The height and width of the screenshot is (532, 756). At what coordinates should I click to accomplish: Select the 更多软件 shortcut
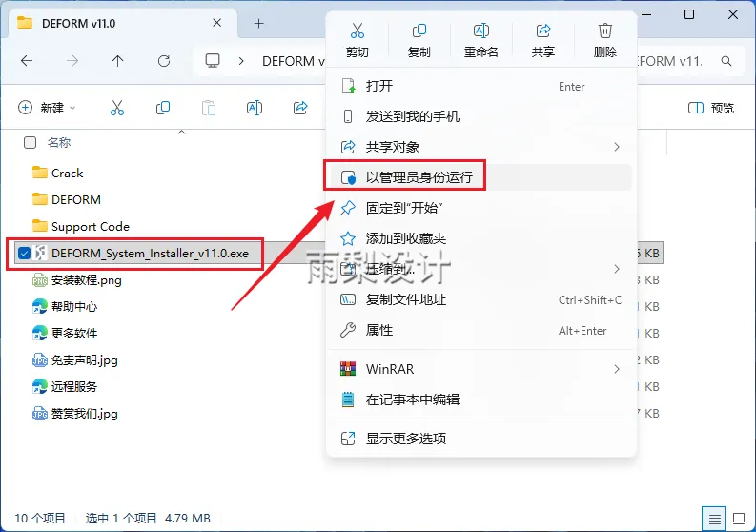73,334
